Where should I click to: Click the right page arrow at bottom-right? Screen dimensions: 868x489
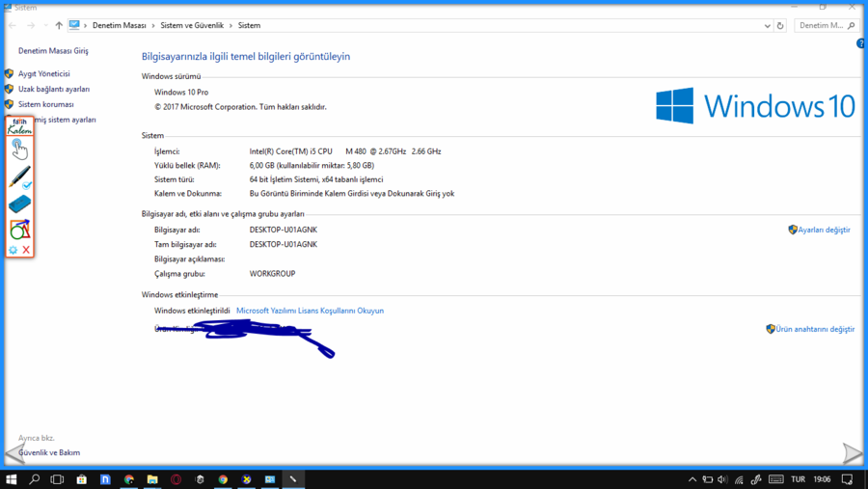(x=852, y=453)
